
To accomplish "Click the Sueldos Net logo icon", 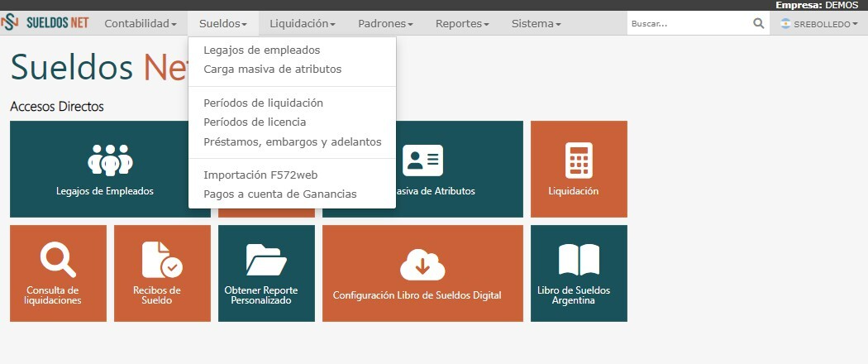I will pyautogui.click(x=9, y=23).
